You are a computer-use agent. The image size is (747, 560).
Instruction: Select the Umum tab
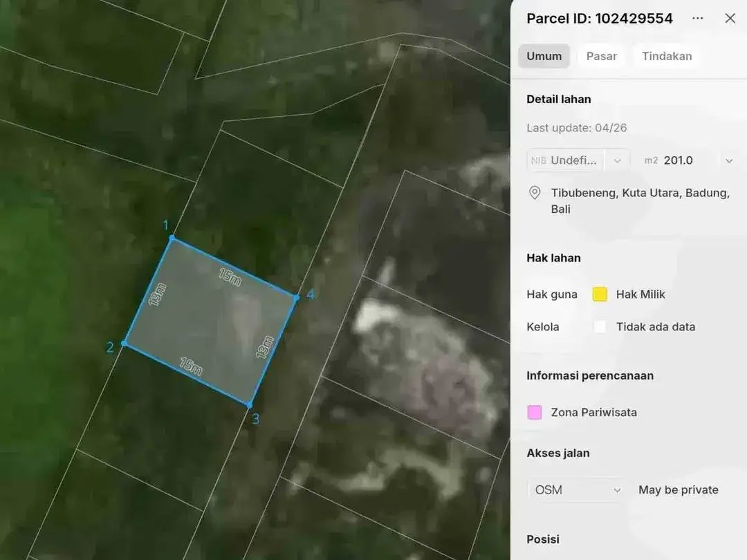pyautogui.click(x=544, y=56)
